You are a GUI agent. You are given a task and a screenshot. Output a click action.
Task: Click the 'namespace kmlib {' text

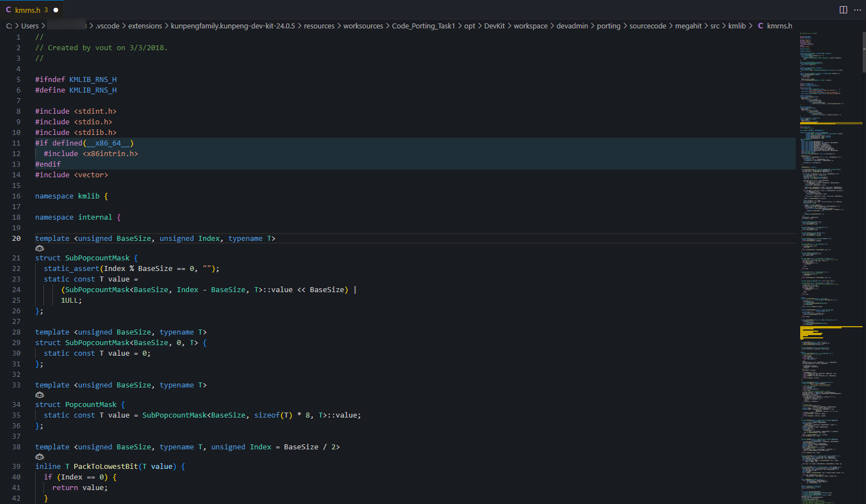[71, 196]
